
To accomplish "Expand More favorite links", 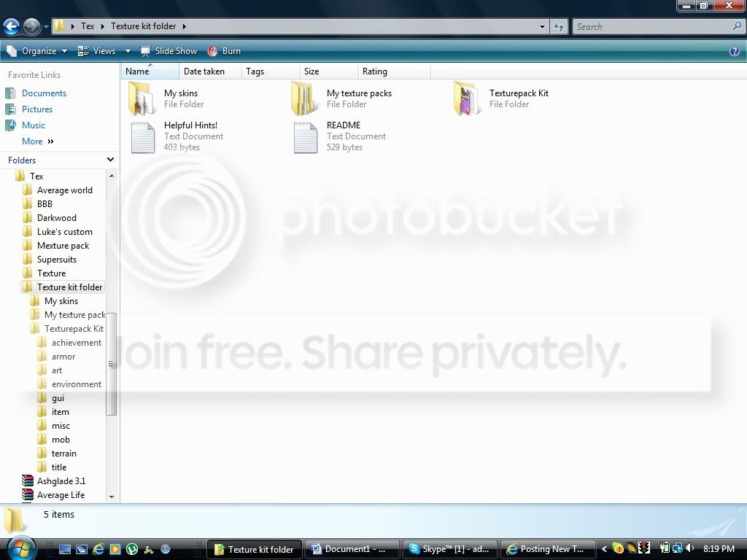I will 37,141.
